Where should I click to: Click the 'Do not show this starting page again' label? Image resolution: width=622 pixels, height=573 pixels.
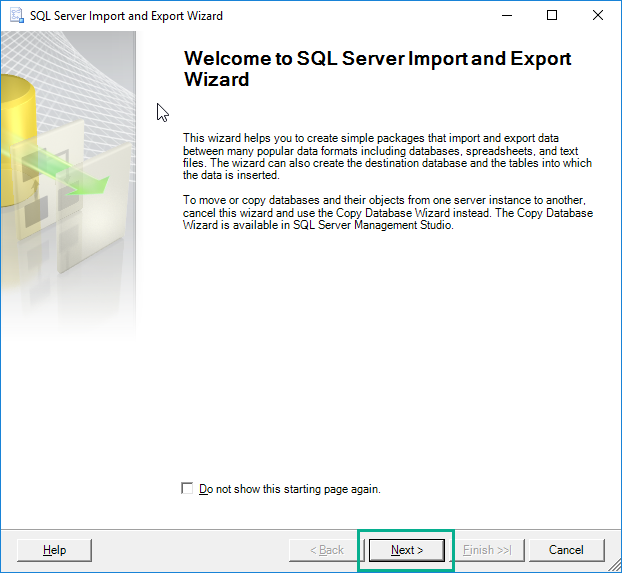[289, 489]
